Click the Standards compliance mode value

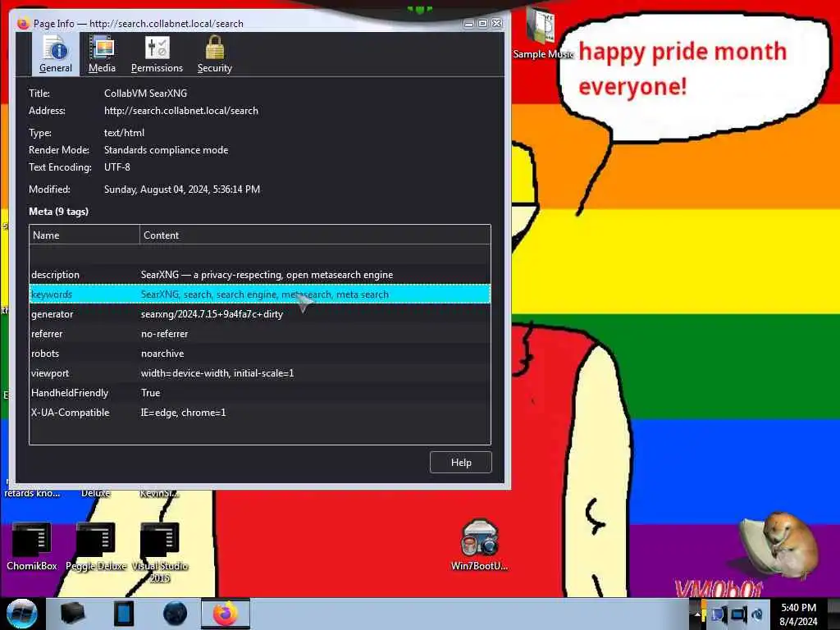(166, 150)
